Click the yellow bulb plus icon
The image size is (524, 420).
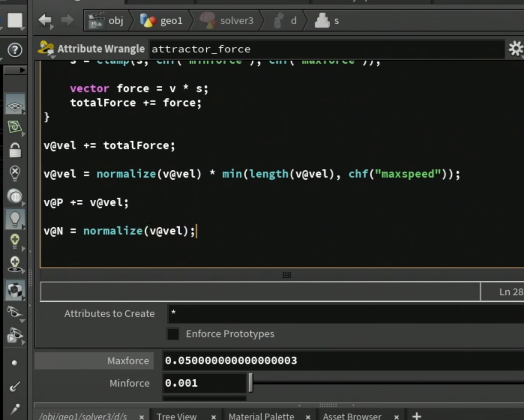15,241
